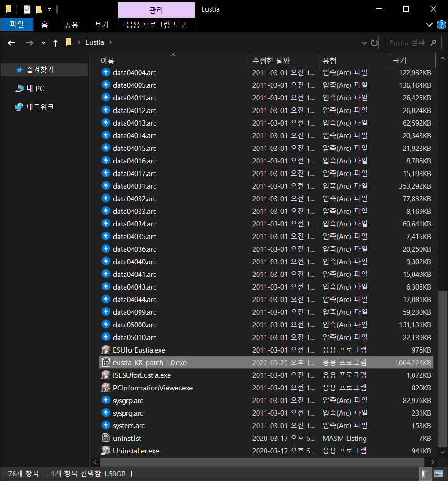
Task: Switch to details view layout icon
Action: [x=425, y=474]
